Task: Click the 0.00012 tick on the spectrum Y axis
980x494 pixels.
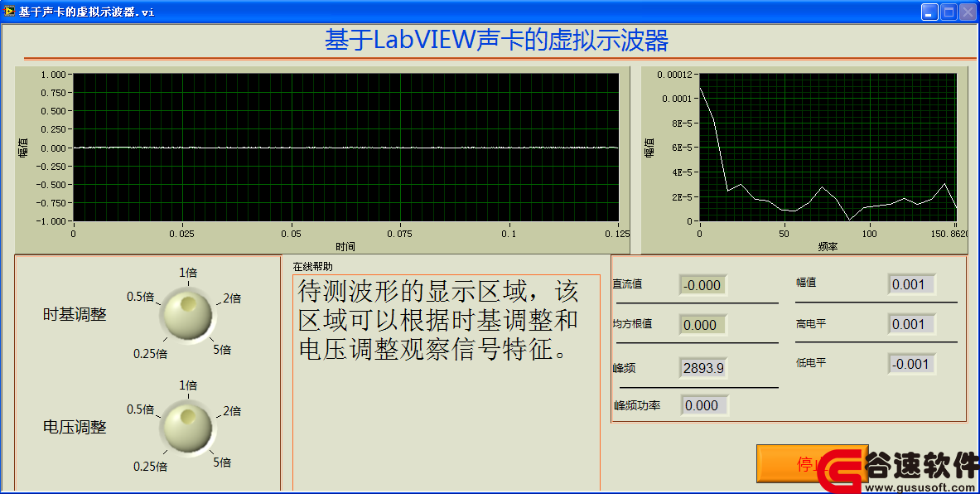Action: tap(674, 75)
